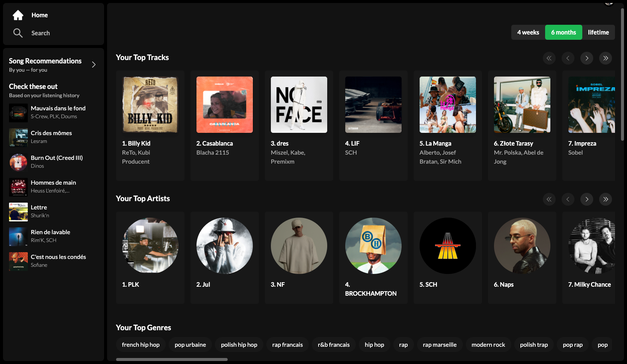Select the hip hop genre chip
This screenshot has width=627, height=364.
pyautogui.click(x=374, y=344)
